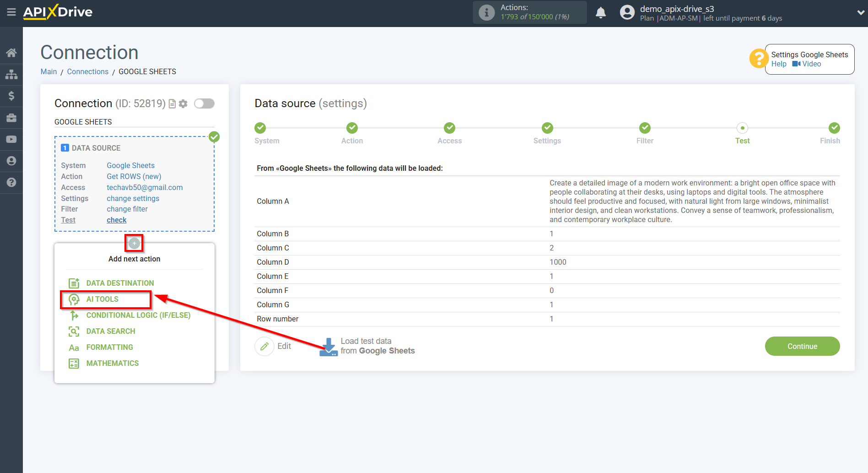Screen dimensions: 868x473
Task: Choose CONDITIONAL LOGIC (IF/ELSE) option
Action: [138, 315]
